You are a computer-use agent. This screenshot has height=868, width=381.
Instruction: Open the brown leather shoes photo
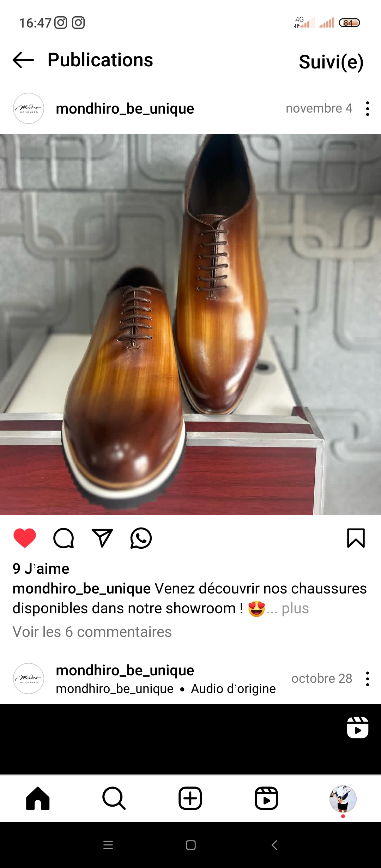[x=190, y=324]
